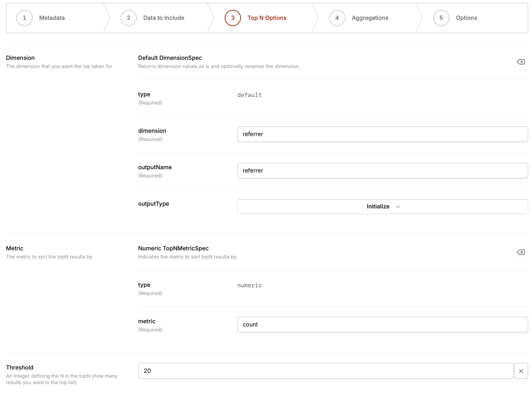Focus the outputName input field
The width and height of the screenshot is (532, 394).
pyautogui.click(x=382, y=171)
